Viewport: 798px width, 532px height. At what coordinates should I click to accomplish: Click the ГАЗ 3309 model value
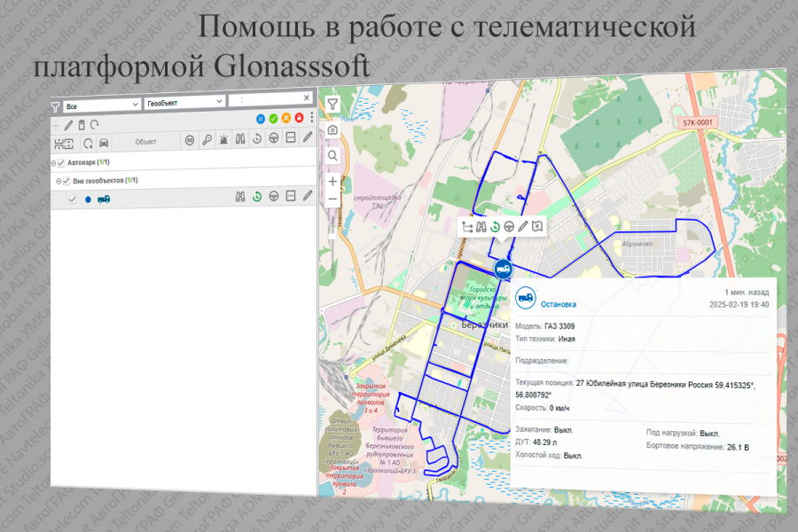[559, 326]
